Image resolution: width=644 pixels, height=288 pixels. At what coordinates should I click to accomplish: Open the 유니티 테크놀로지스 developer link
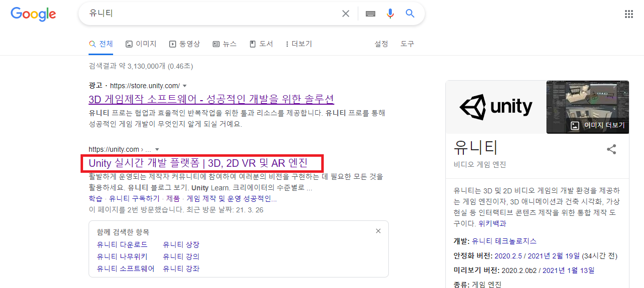(504, 241)
